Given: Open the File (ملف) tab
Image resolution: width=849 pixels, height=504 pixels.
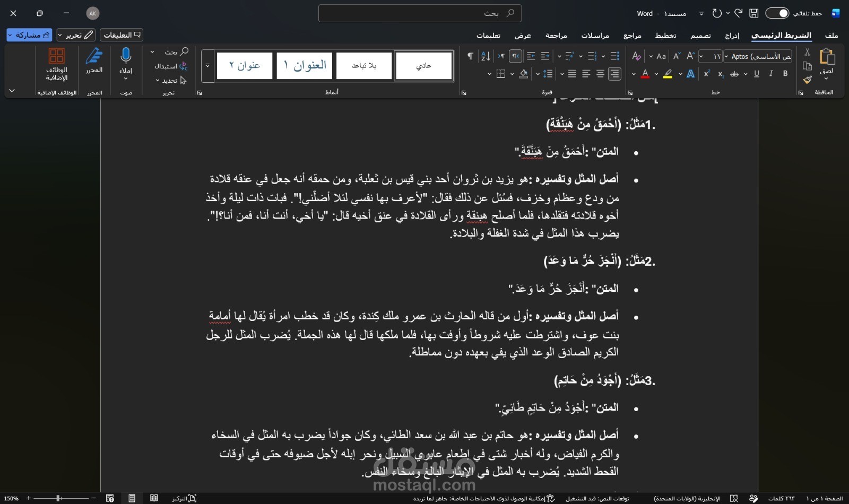Looking at the screenshot, I should point(831,36).
